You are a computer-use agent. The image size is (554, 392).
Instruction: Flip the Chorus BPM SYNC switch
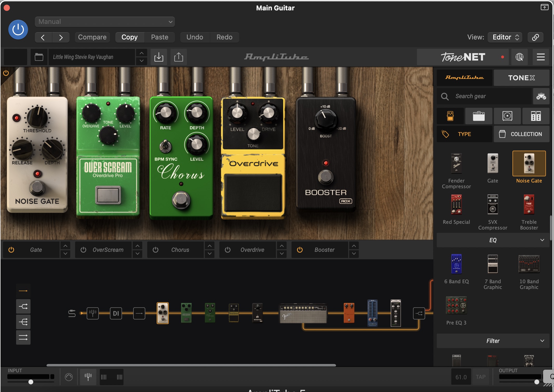coord(165,146)
